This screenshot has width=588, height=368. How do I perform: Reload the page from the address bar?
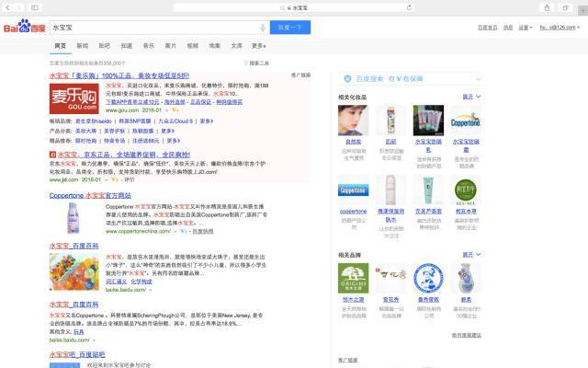click(409, 7)
